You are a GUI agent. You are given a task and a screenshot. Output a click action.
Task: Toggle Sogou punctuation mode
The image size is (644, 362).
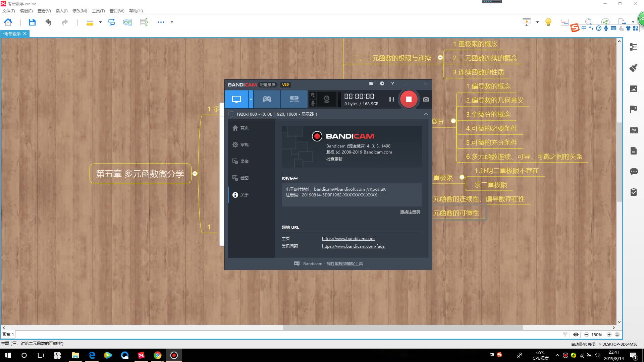pyautogui.click(x=591, y=28)
